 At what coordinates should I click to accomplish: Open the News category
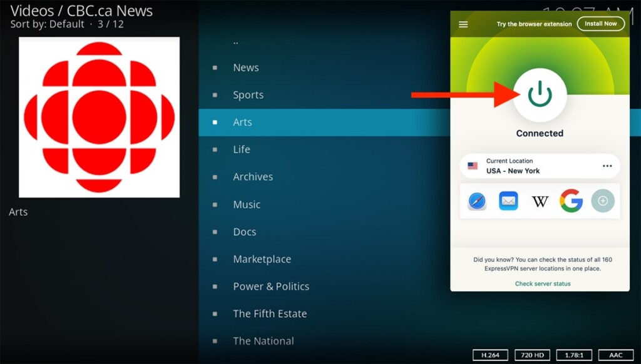click(245, 68)
